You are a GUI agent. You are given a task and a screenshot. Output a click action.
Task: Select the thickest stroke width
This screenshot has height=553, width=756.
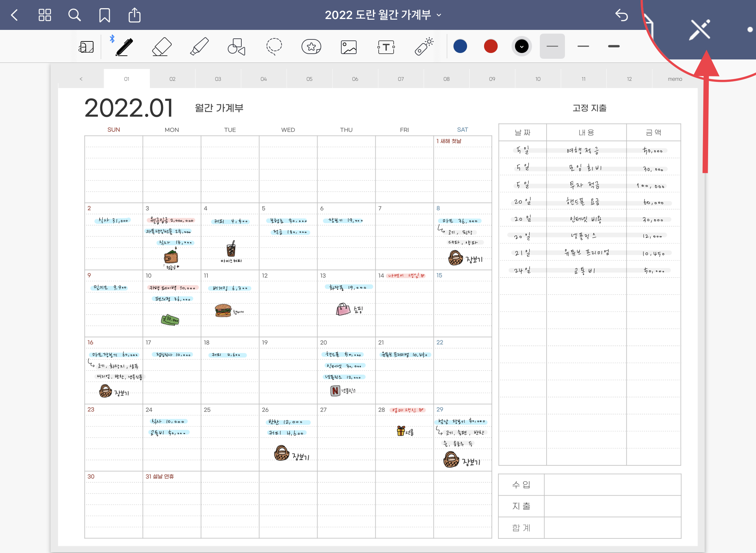pos(614,46)
